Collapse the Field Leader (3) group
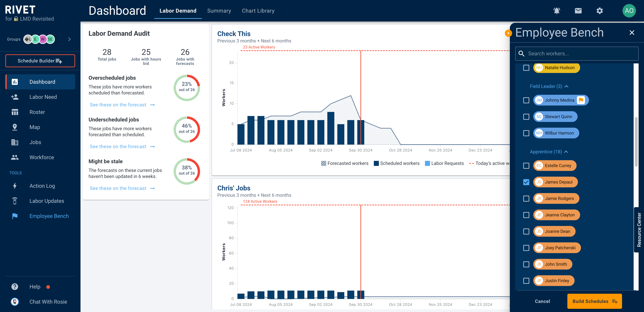644x312 pixels. click(x=549, y=86)
